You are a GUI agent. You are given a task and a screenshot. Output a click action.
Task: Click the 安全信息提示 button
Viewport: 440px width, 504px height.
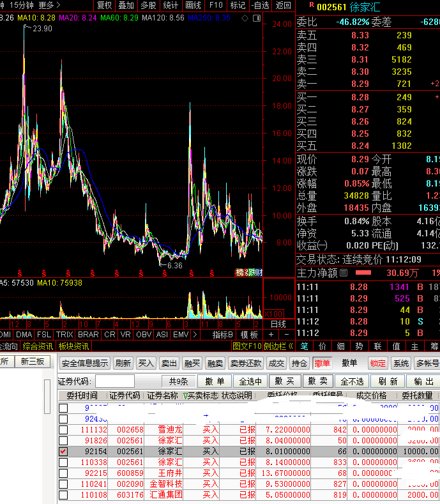(85, 363)
